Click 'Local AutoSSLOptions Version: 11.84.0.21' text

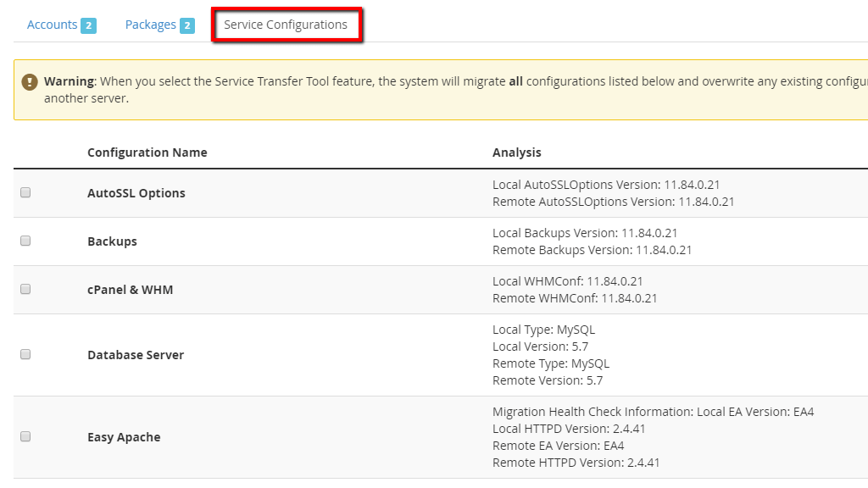pyautogui.click(x=606, y=185)
